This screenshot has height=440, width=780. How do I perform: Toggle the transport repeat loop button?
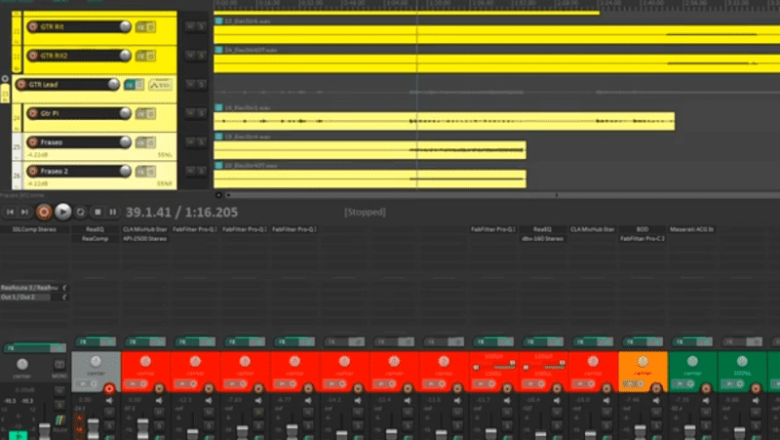point(80,212)
